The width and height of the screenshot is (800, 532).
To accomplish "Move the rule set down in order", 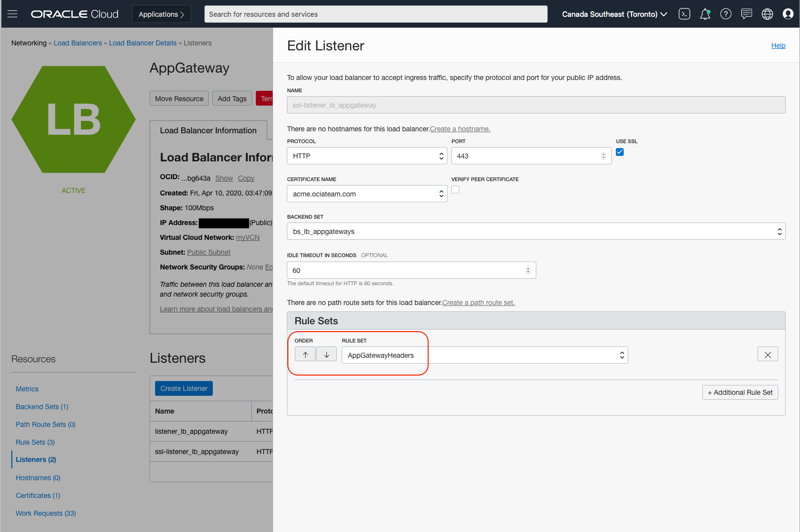I will [326, 354].
